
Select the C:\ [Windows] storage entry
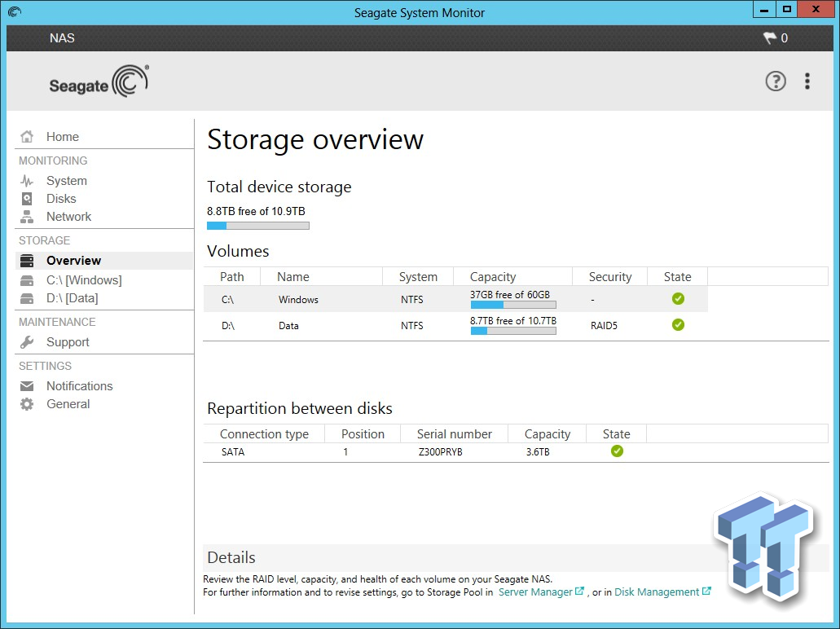[85, 279]
